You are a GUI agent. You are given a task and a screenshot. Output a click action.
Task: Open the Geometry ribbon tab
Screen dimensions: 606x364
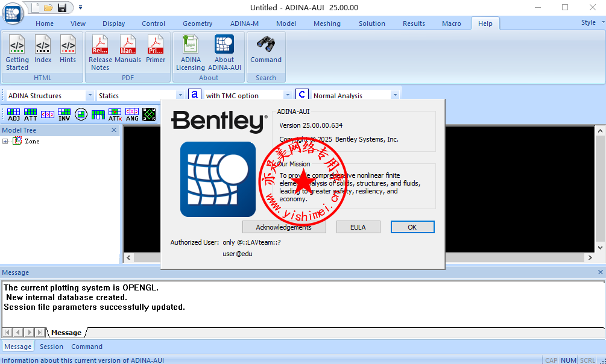(198, 24)
